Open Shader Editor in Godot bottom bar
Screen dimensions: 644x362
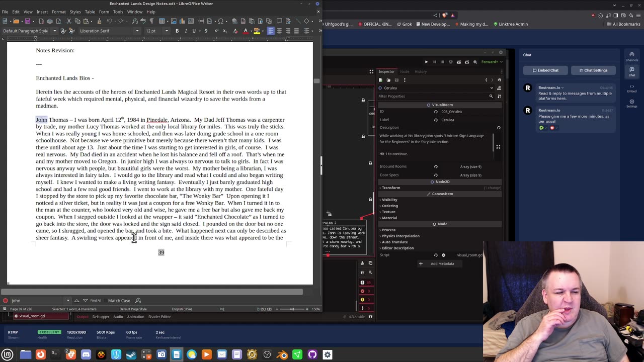coord(159,317)
